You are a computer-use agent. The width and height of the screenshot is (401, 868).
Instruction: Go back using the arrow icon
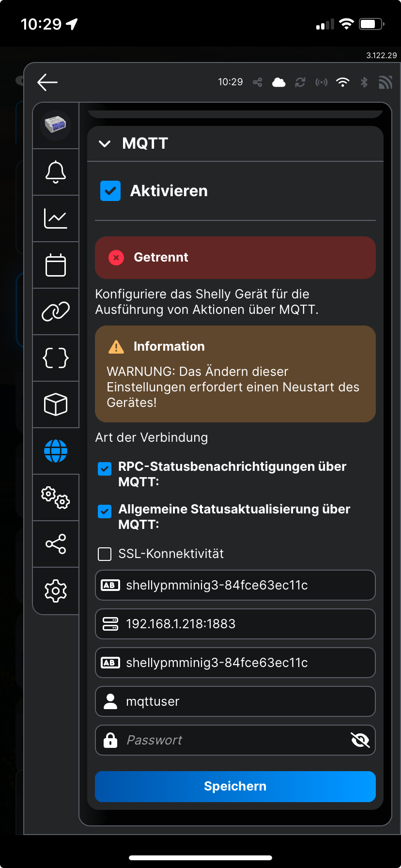point(47,82)
